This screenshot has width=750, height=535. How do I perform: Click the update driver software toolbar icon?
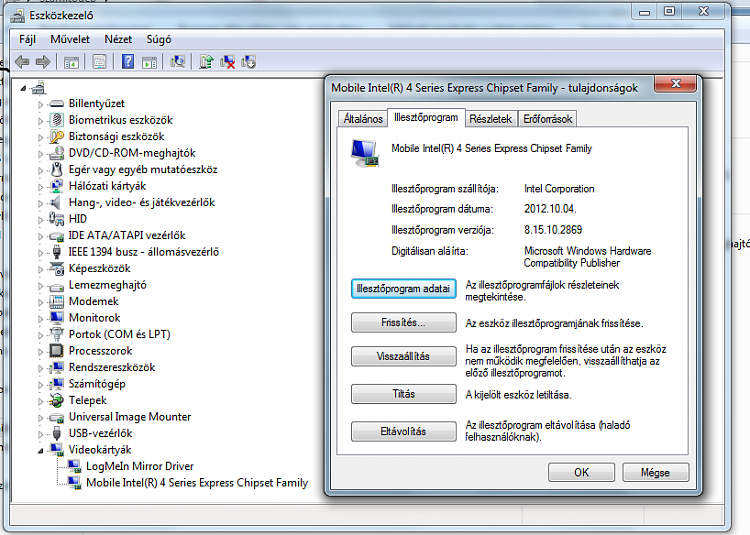(206, 62)
